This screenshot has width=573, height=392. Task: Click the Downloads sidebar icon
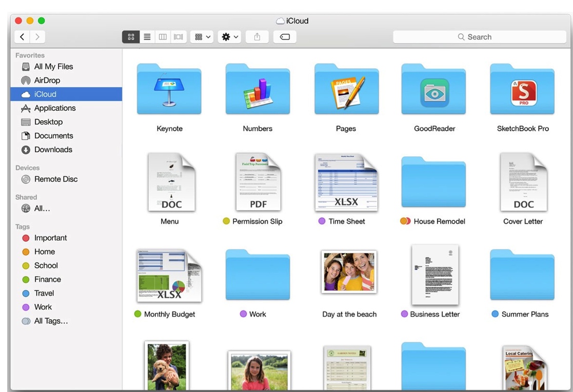click(26, 150)
